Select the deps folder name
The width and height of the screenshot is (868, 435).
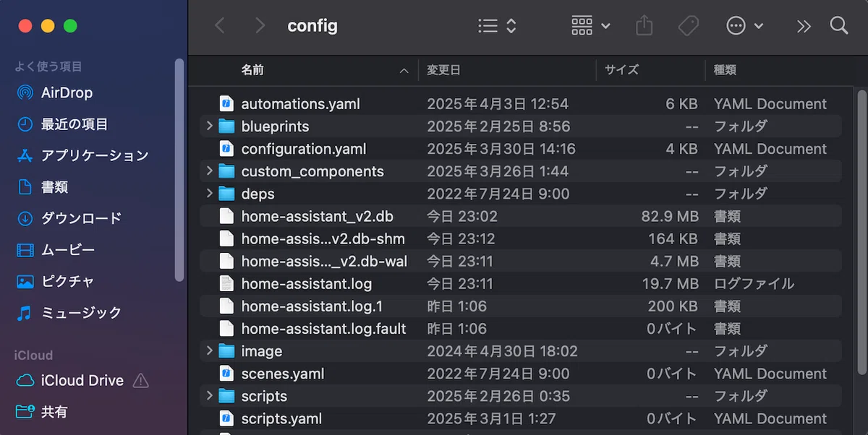coord(258,194)
